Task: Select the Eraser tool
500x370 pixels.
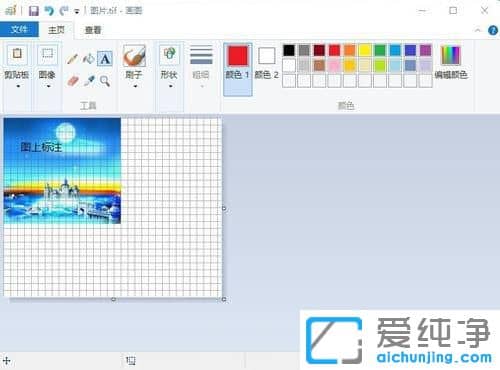Action: 72,81
